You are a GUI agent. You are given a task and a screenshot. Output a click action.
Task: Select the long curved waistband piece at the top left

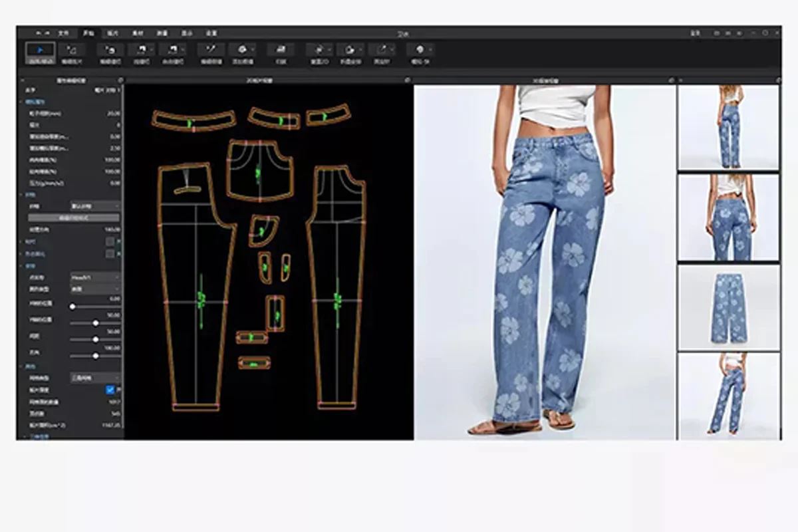tap(194, 120)
